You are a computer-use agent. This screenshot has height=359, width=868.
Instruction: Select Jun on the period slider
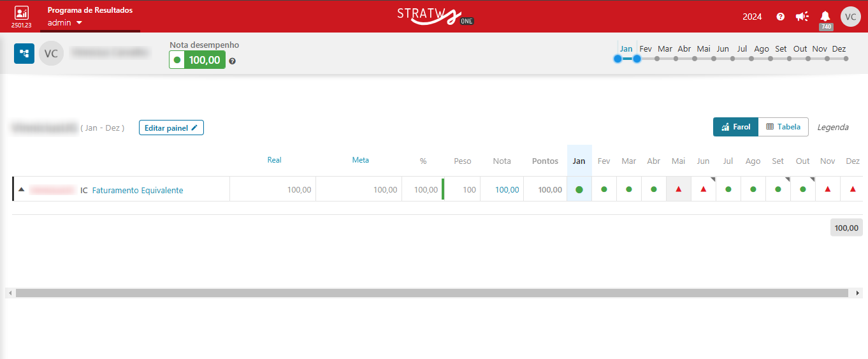(723, 48)
